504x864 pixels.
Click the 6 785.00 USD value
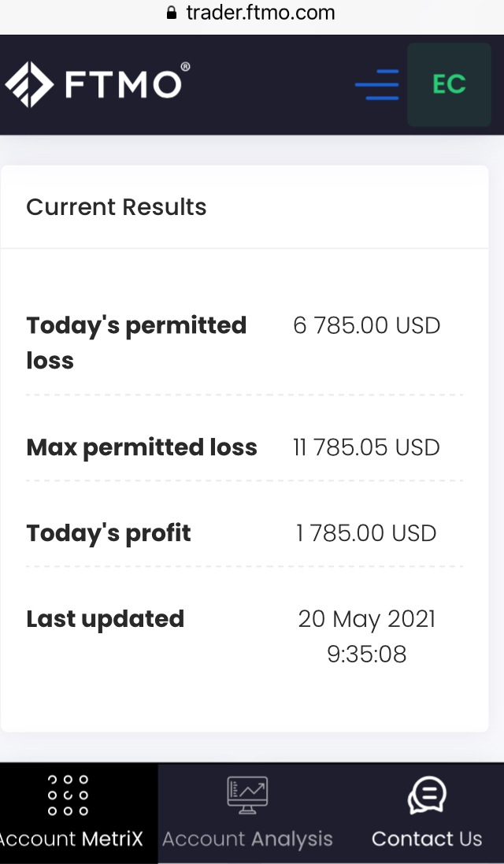(367, 325)
